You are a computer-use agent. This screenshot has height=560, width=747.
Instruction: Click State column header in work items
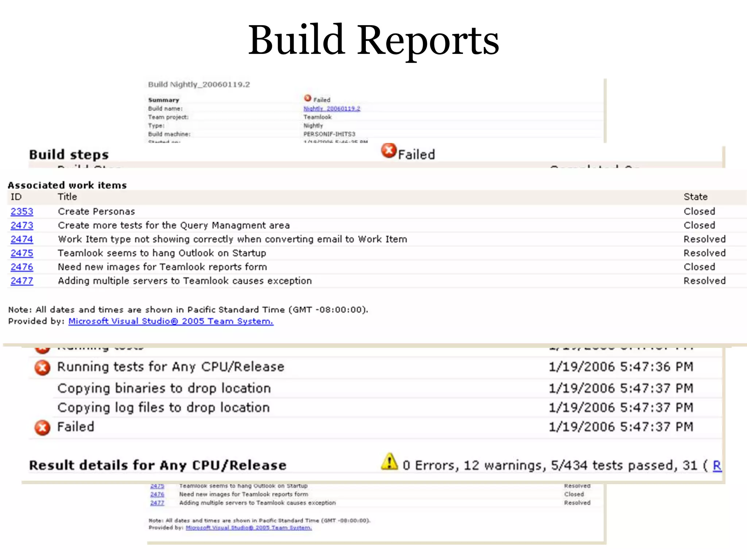pyautogui.click(x=695, y=197)
